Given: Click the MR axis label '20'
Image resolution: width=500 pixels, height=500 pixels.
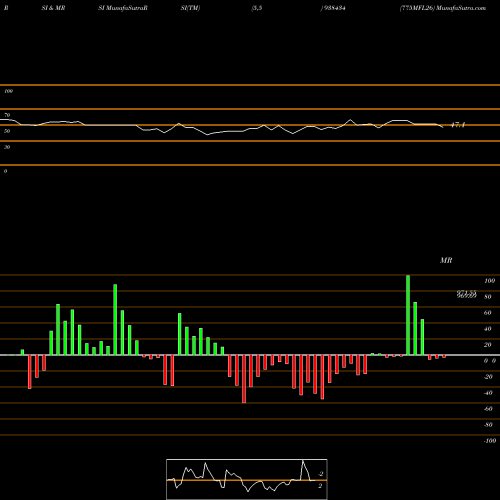Looking at the screenshot, I should pos(488,345).
